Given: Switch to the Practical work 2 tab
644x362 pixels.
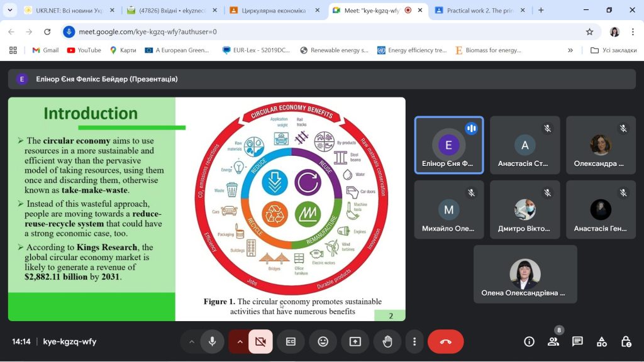Looking at the screenshot, I should [479, 10].
